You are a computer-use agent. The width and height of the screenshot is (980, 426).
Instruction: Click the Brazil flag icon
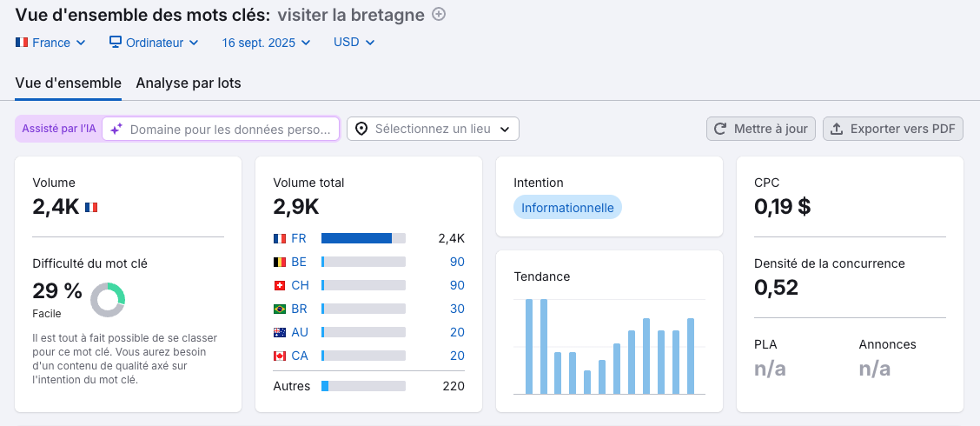click(280, 309)
